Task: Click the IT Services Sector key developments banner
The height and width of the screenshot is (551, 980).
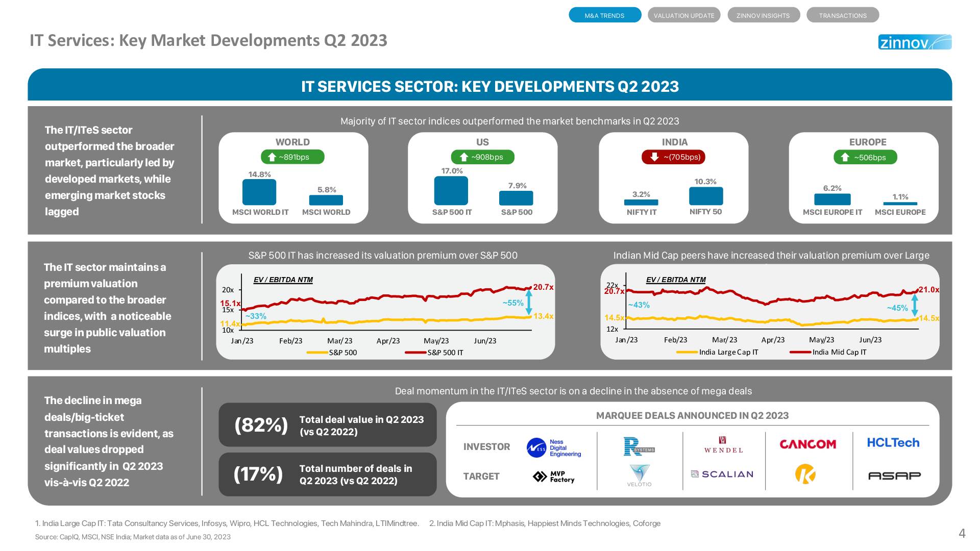Action: tap(490, 85)
